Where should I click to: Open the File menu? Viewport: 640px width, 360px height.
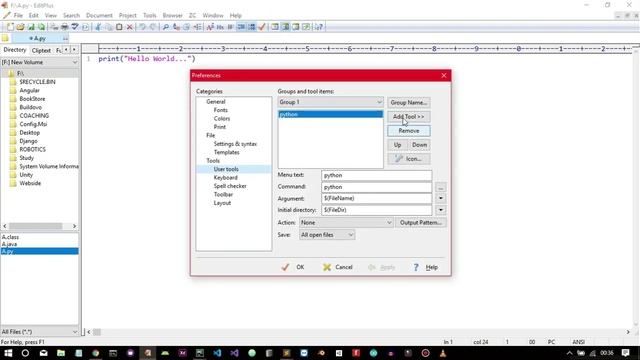point(18,16)
